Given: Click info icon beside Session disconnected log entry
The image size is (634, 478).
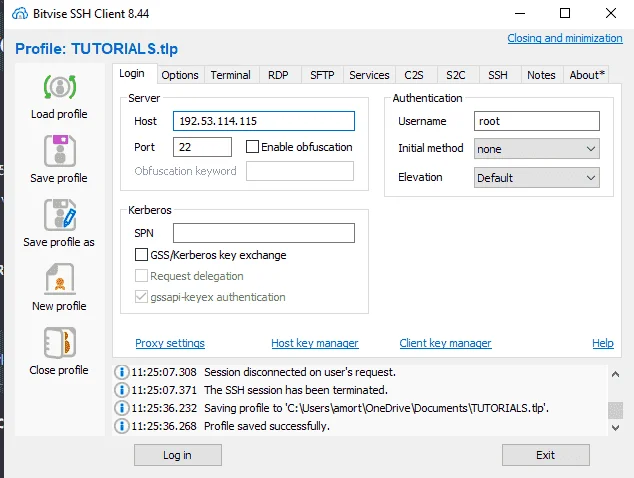Looking at the screenshot, I should click(121, 372).
